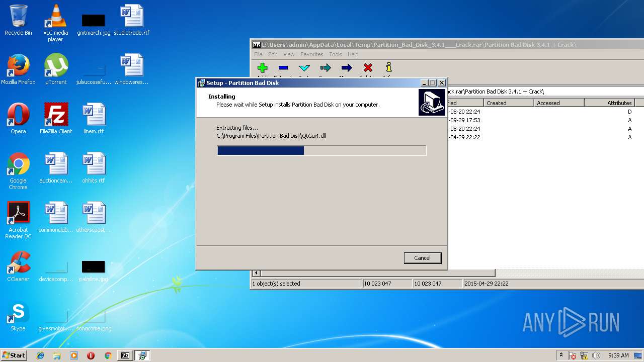Switch to 7-Zip window via taskbar
644x362 pixels.
[125, 355]
